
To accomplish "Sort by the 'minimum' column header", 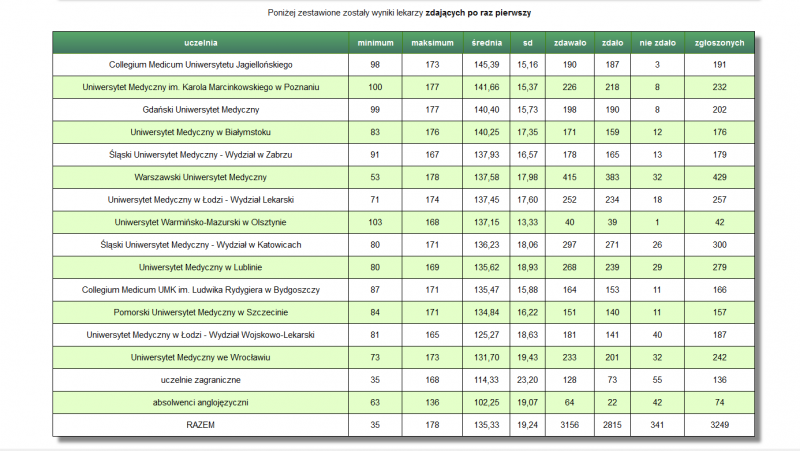I will (376, 43).
